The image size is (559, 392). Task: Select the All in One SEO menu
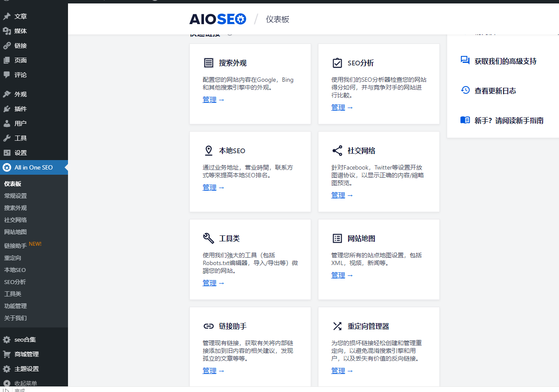click(34, 167)
